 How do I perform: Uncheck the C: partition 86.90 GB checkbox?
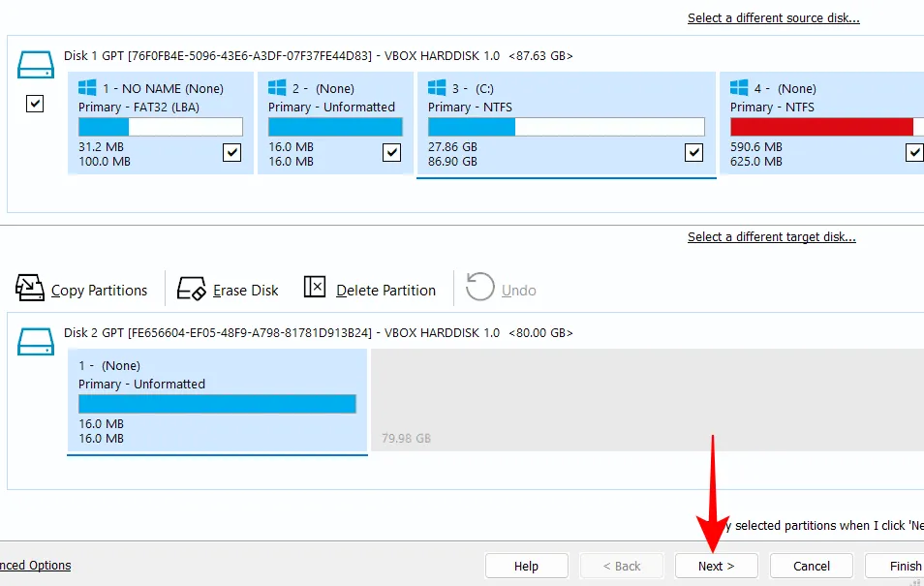[694, 152]
